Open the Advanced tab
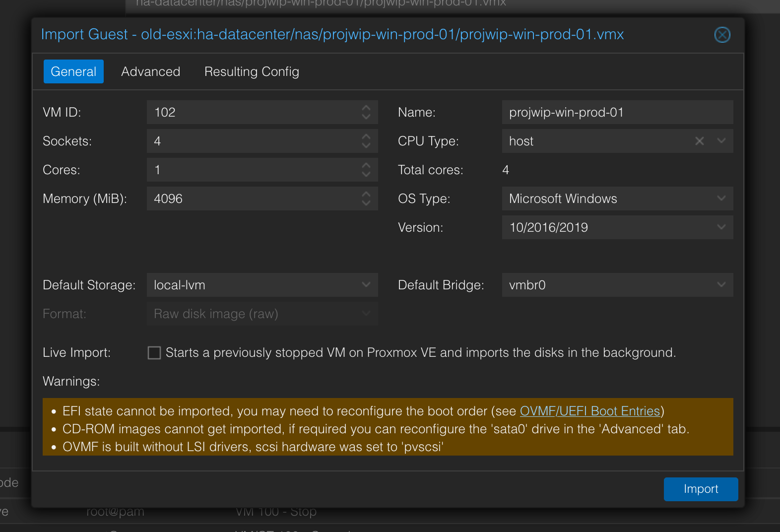Screen dimensions: 780x532 point(151,71)
